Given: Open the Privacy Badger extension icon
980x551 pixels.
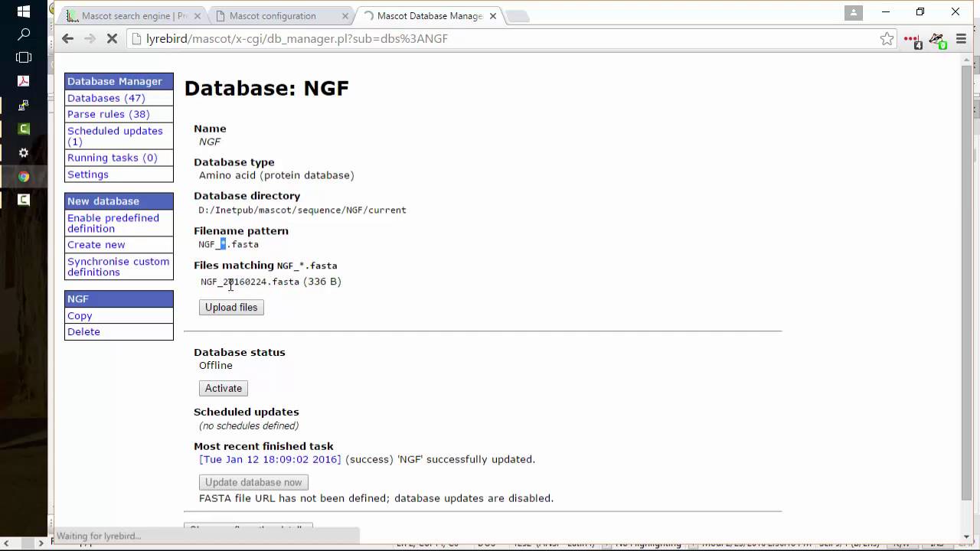Looking at the screenshot, I should click(x=937, y=39).
